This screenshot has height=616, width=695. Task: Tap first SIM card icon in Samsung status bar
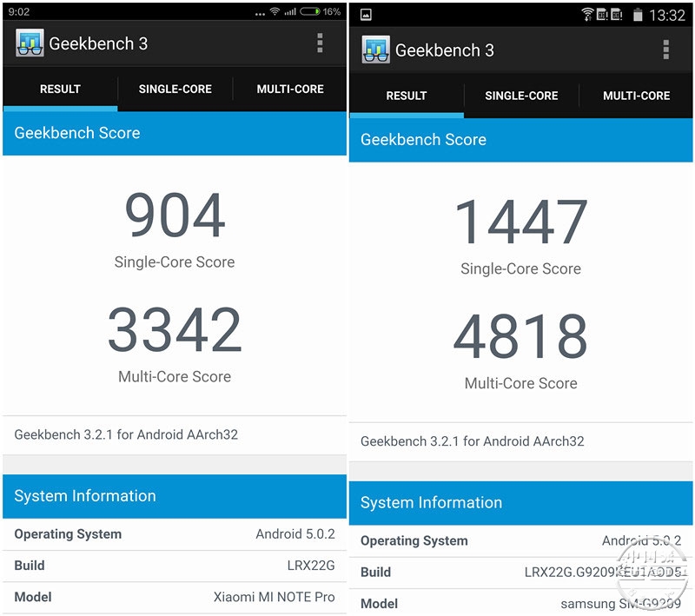click(602, 15)
